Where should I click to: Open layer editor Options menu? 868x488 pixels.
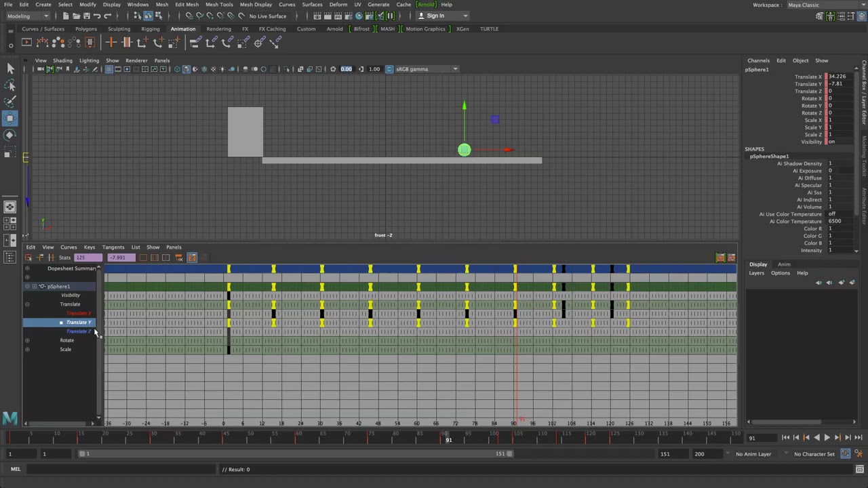tap(780, 273)
